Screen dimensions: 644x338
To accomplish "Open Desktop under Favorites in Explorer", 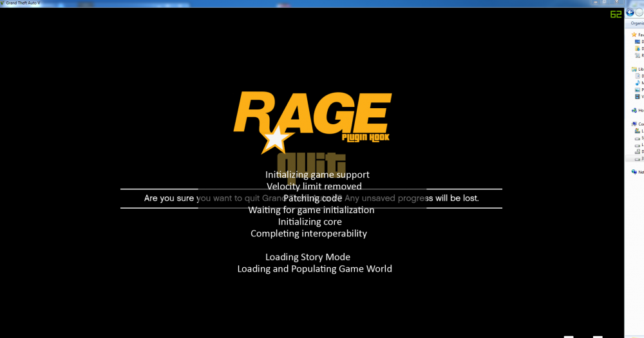I will [640, 41].
